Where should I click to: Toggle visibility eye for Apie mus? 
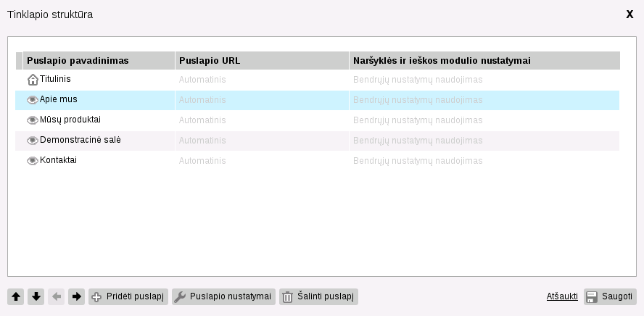tap(33, 100)
